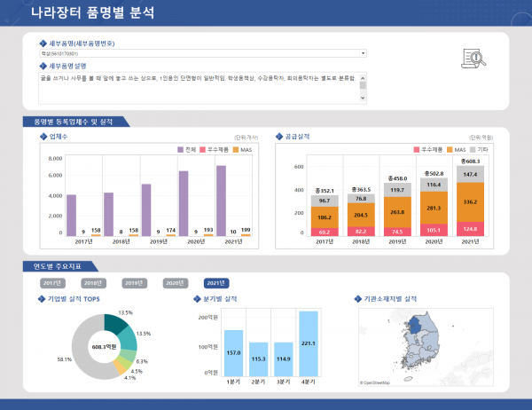Select the 2018년 year tab
The height and width of the screenshot is (410, 532).
coord(93,282)
